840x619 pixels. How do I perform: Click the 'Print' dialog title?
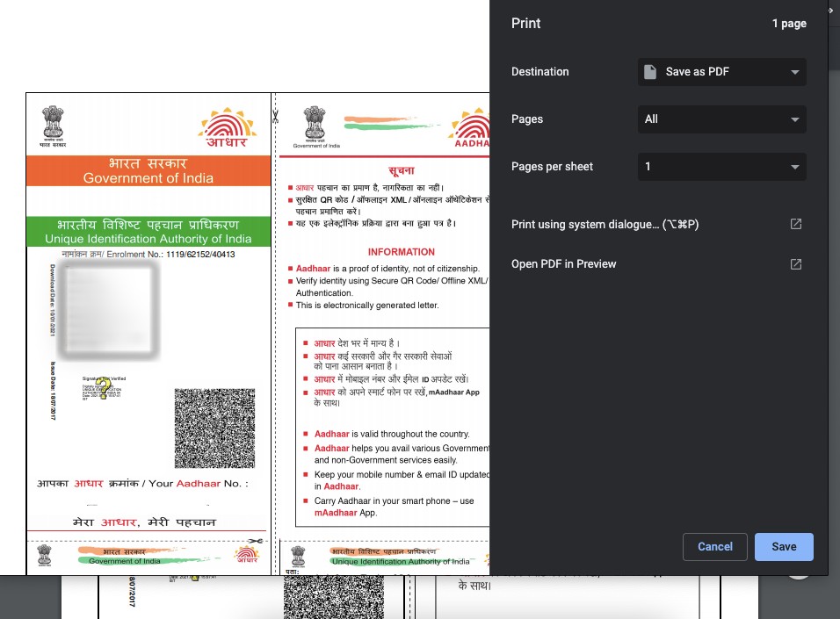click(x=525, y=24)
